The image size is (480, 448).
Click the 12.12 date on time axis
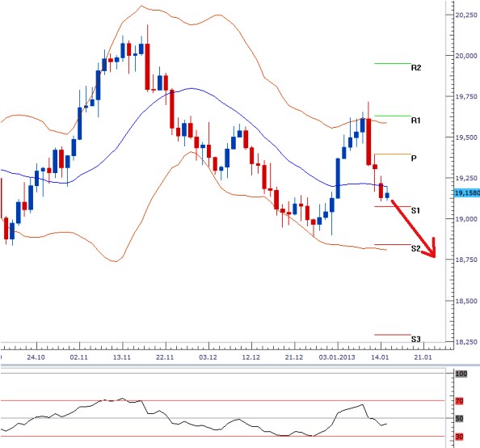click(x=251, y=357)
